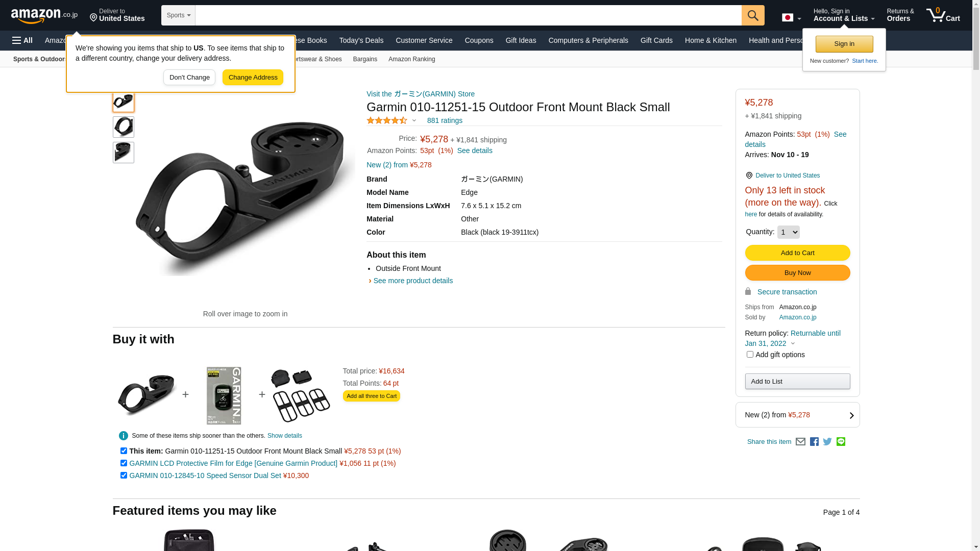Viewport: 980px width, 551px height.
Task: Uncheck GARMIN Speed Sensor Dual Set item
Action: coord(124,475)
